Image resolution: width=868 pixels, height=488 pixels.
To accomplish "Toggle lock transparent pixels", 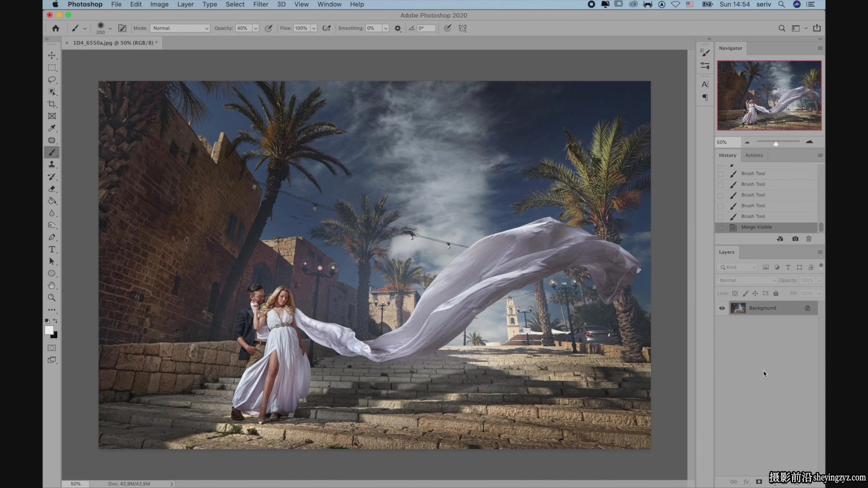I will 735,293.
